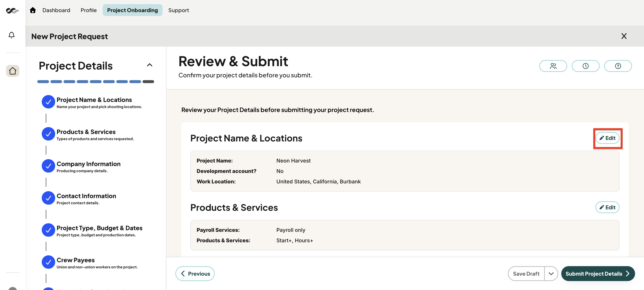This screenshot has height=290, width=644.
Task: Click checkmark icon for Contact Information step
Action: (x=48, y=198)
